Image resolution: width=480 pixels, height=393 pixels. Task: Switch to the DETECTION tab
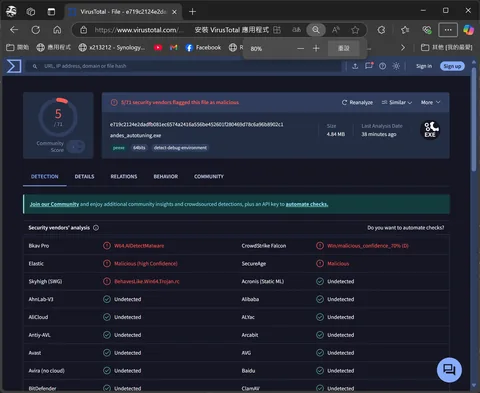pyautogui.click(x=45, y=176)
